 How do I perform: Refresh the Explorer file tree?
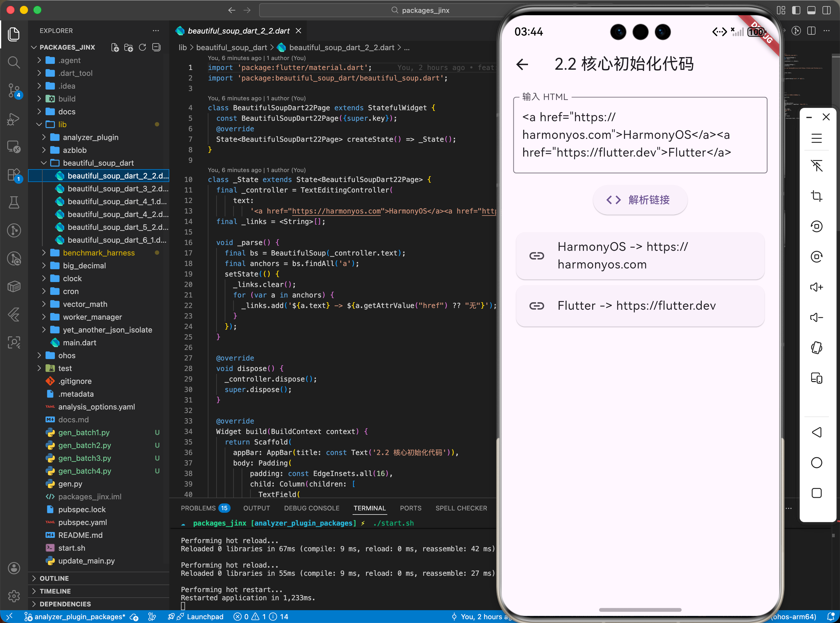coord(142,48)
